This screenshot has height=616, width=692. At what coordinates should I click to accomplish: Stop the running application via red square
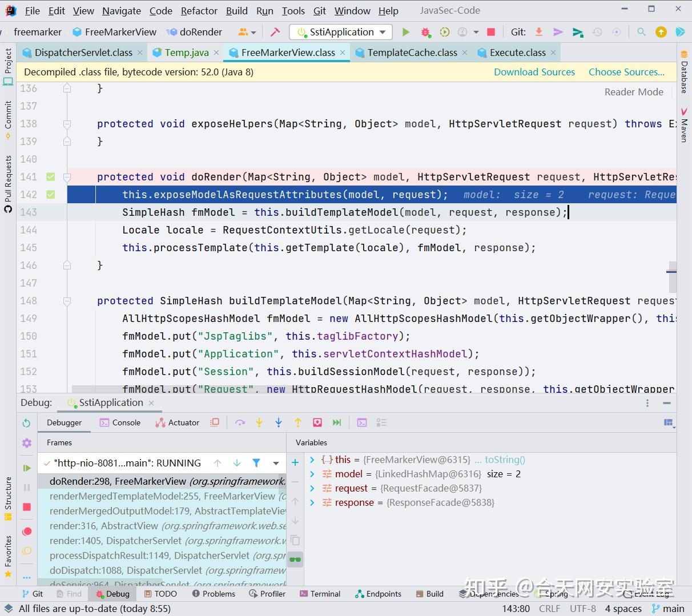pyautogui.click(x=491, y=32)
